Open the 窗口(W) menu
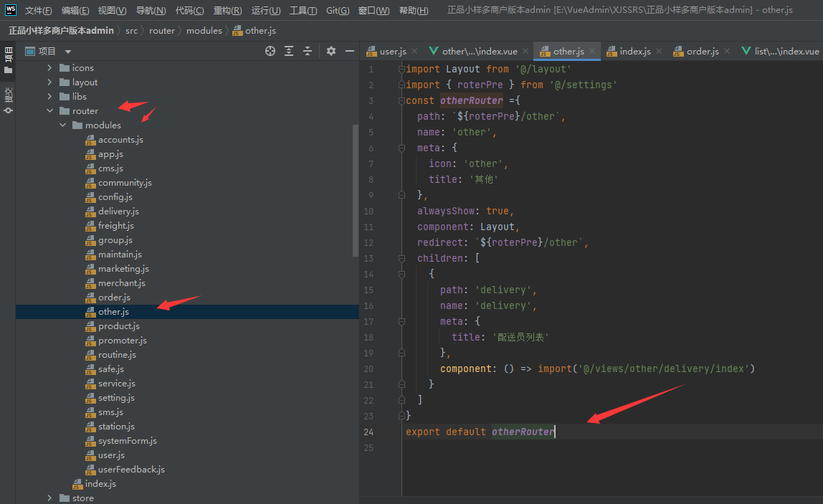The height and width of the screenshot is (504, 823). pyautogui.click(x=374, y=11)
